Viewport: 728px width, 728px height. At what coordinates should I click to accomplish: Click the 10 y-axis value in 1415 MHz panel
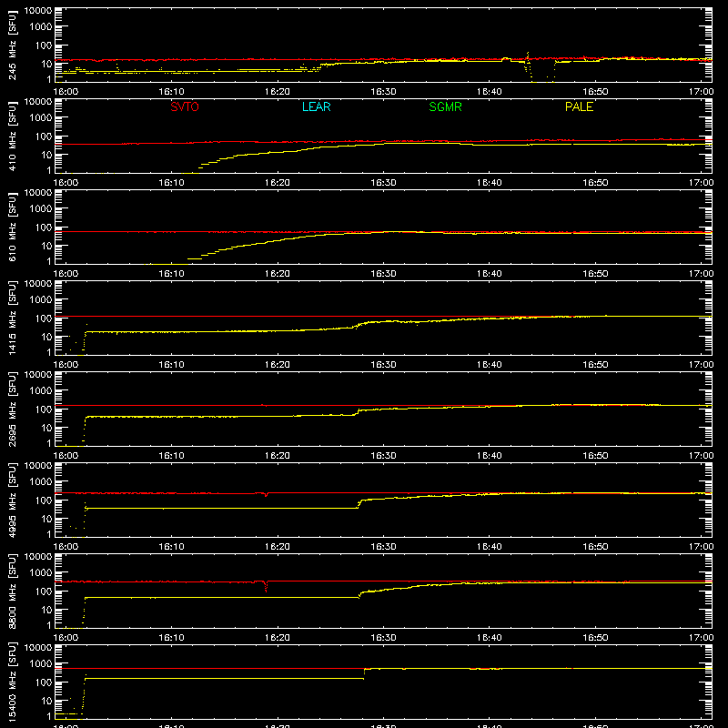(46, 337)
